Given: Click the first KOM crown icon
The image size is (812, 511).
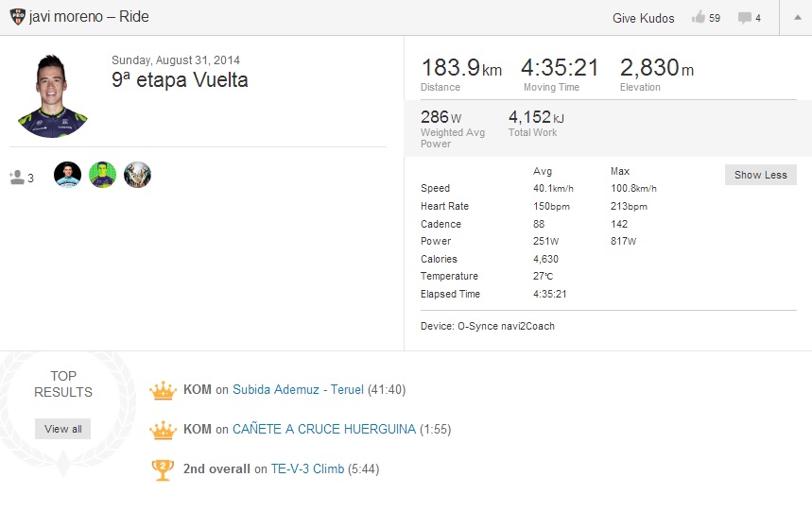Looking at the screenshot, I should click(x=164, y=390).
